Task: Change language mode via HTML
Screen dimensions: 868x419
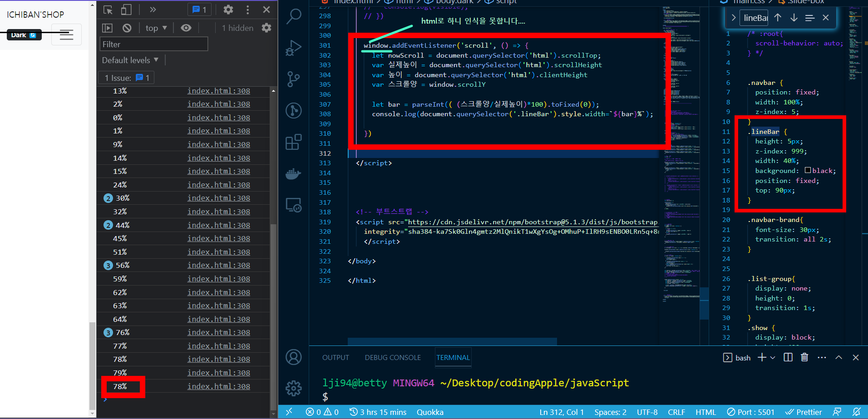Action: tap(705, 412)
